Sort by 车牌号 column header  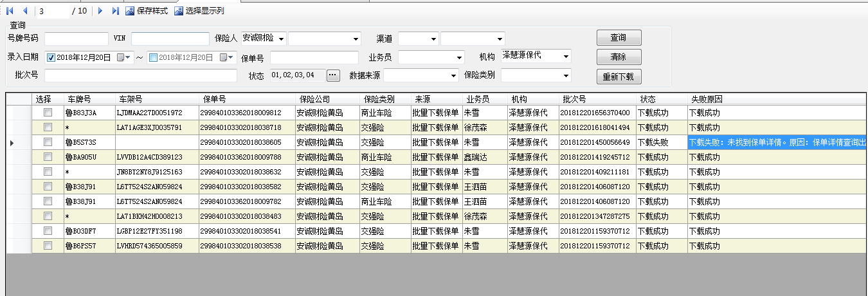[x=89, y=99]
